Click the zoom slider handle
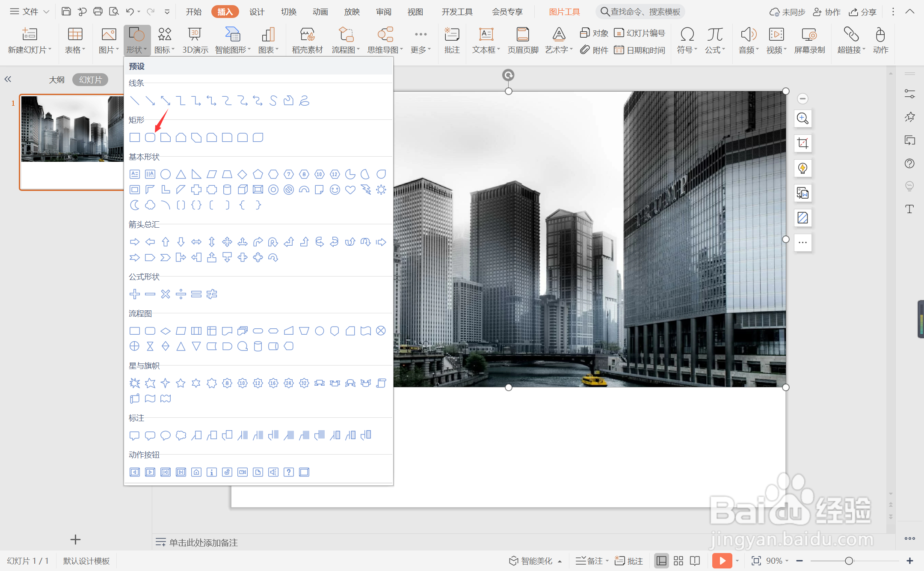924x571 pixels. [849, 561]
